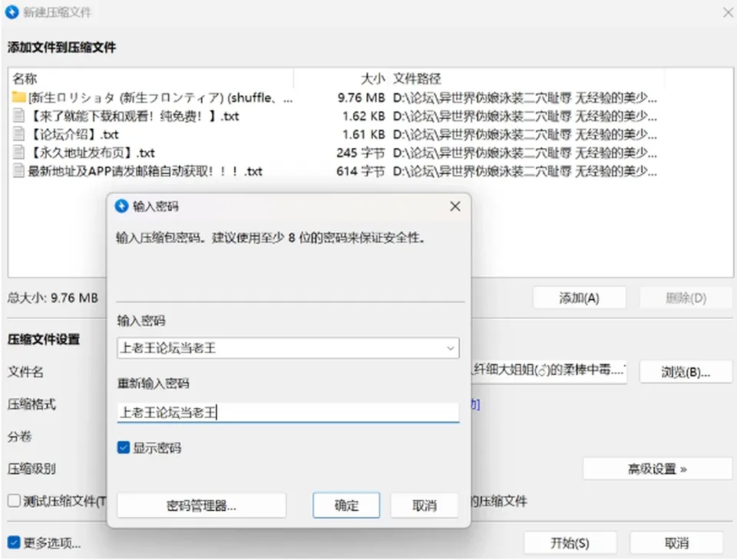The image size is (737, 560).
Task: Select the 【永久地址发布页】.txt file name
Action: 91,153
